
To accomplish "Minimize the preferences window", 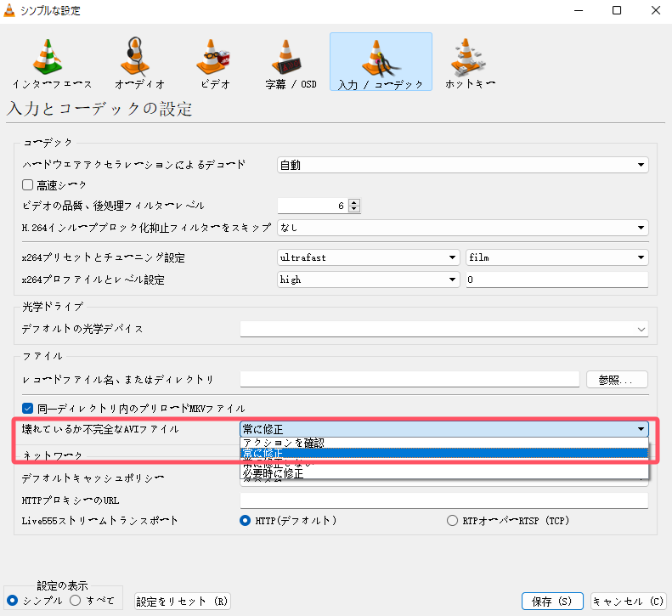I will pyautogui.click(x=579, y=10).
